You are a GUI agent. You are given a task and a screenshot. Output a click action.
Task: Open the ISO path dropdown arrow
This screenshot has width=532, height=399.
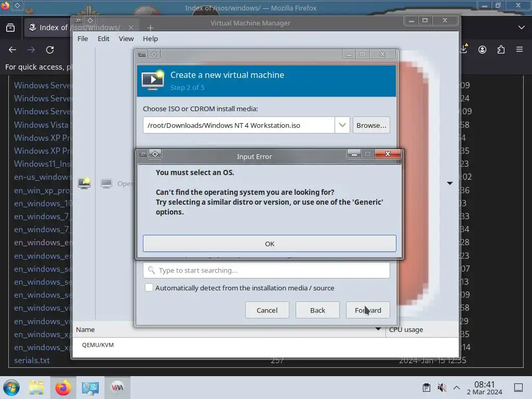click(342, 125)
